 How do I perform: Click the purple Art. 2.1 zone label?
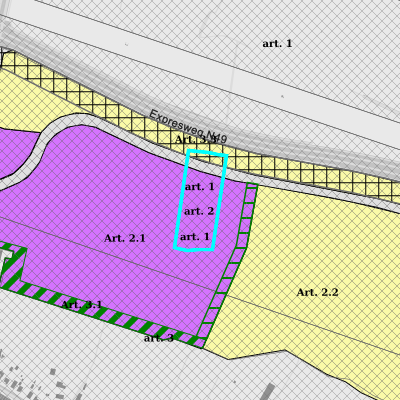click(x=125, y=238)
